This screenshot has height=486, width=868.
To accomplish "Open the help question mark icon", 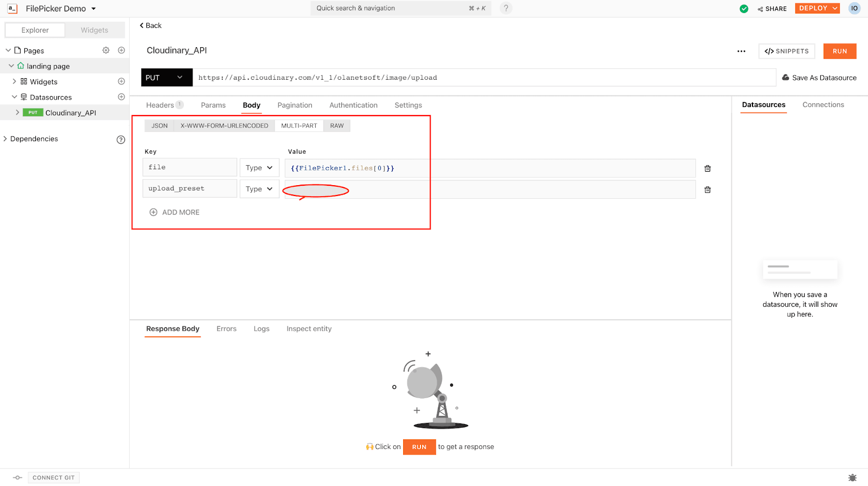I will 506,8.
